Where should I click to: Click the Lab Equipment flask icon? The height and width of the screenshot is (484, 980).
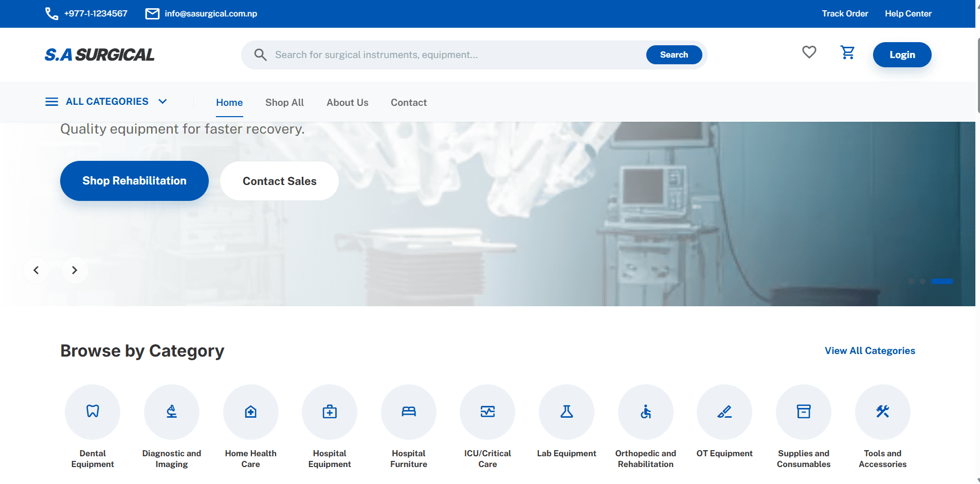[x=566, y=412]
